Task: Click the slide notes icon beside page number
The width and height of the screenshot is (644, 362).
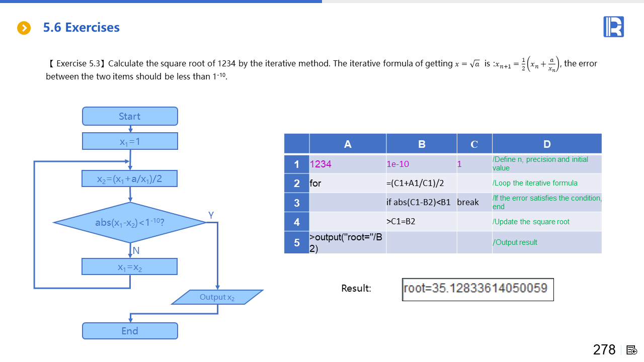Action: point(632,350)
